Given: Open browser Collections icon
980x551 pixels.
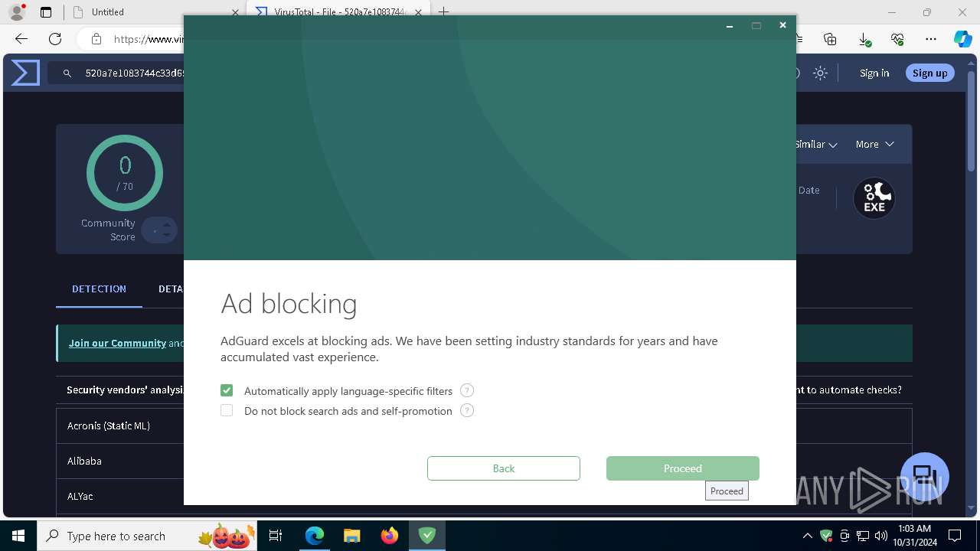Looking at the screenshot, I should pos(830,39).
